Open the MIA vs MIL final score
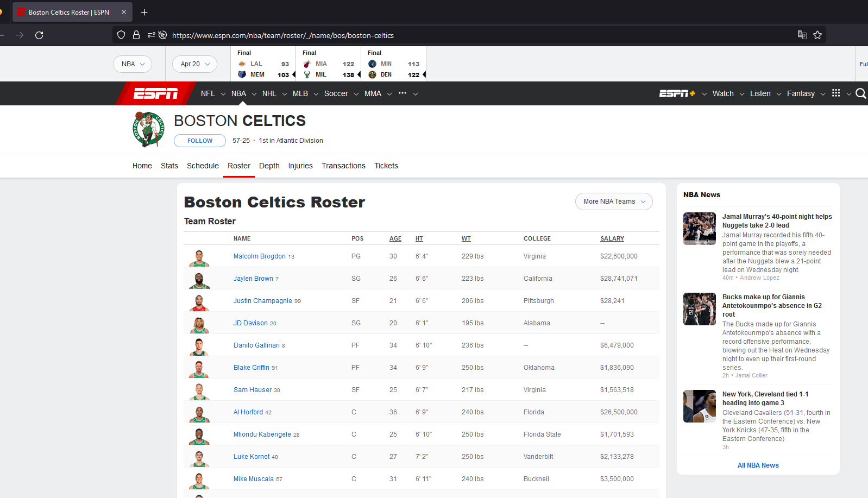The width and height of the screenshot is (868, 498). pos(329,64)
